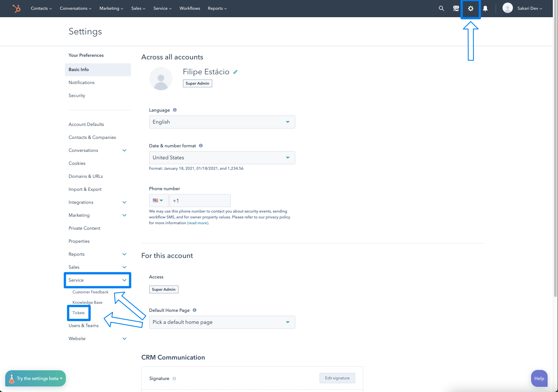Click the Super Admin badge under the name
This screenshot has width=558, height=392.
tap(197, 83)
